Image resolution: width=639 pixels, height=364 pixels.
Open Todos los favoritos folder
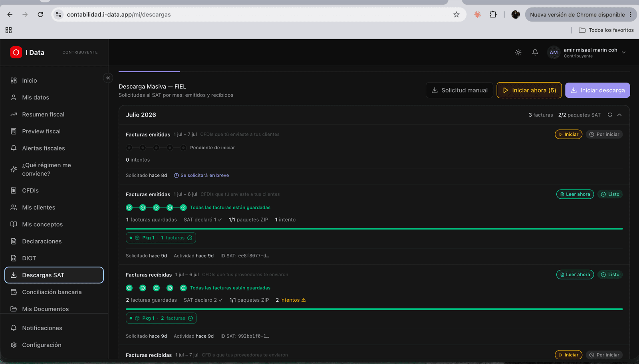606,30
